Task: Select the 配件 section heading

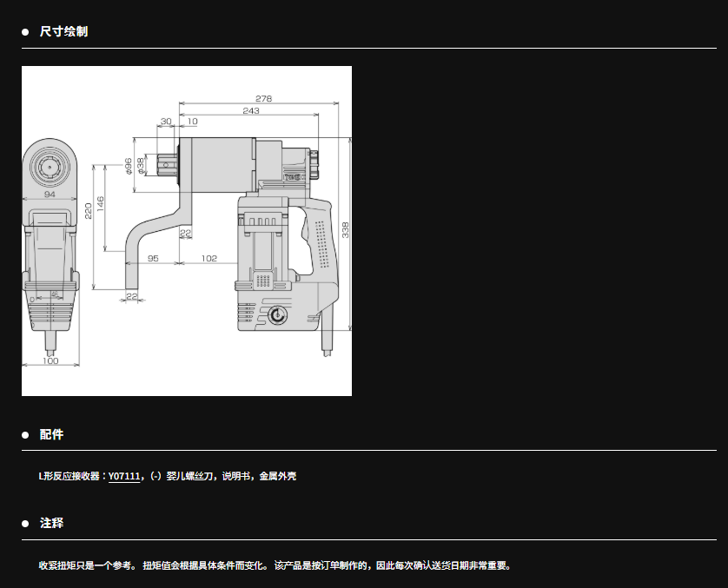Action: click(51, 435)
